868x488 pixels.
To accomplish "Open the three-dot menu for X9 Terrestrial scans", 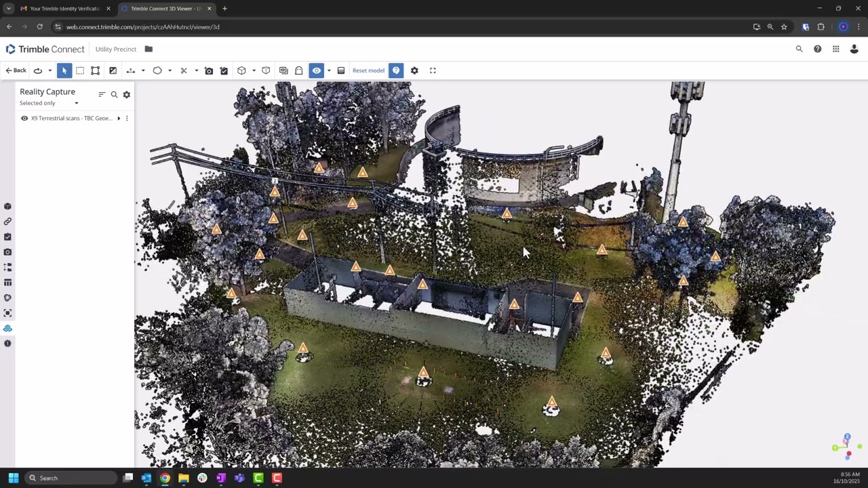I will (x=127, y=118).
